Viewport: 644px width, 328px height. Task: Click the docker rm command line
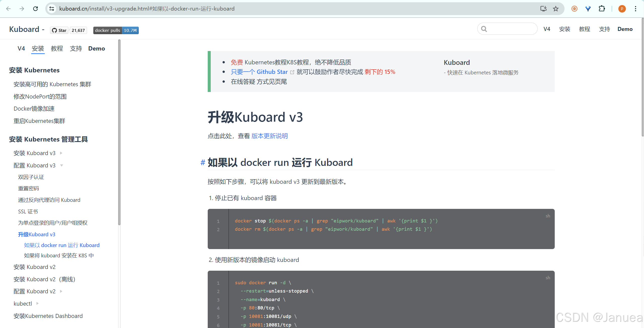point(333,229)
